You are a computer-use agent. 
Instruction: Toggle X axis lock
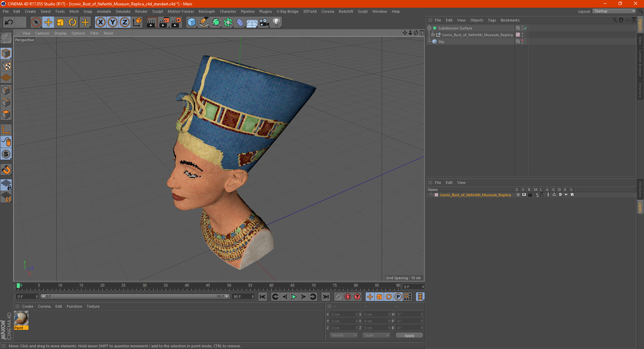[x=100, y=22]
